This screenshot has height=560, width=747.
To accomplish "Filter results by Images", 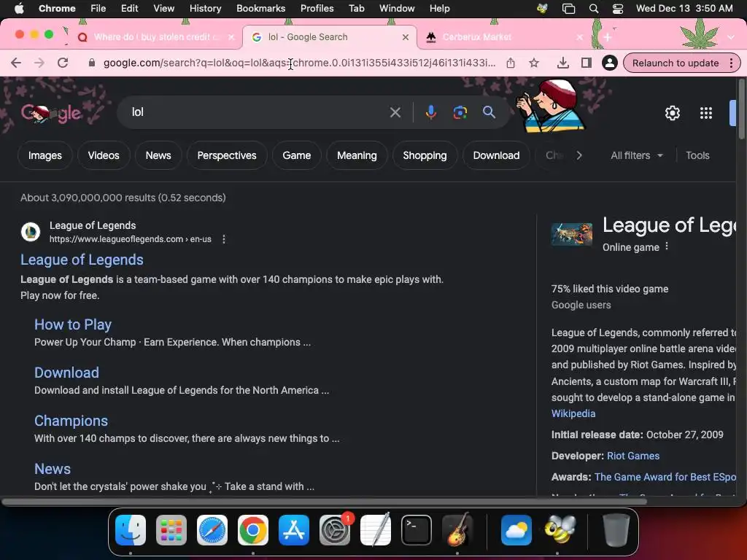I will pos(44,155).
